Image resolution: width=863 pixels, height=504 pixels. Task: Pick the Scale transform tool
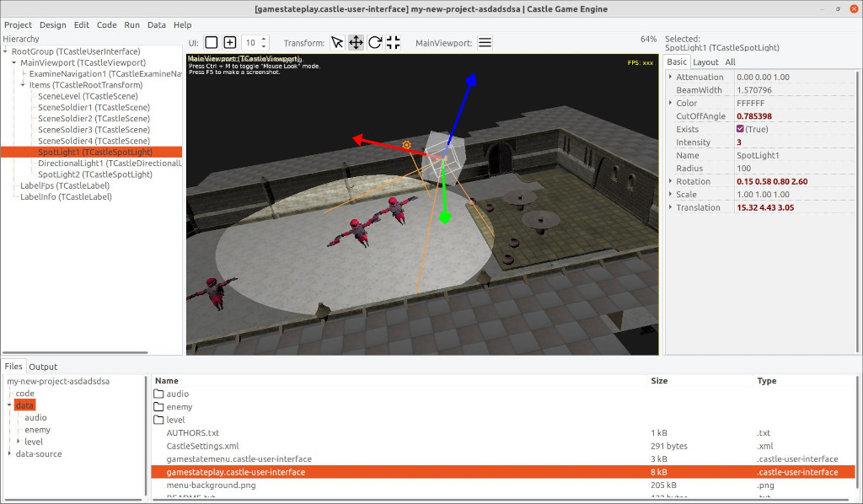coord(394,42)
